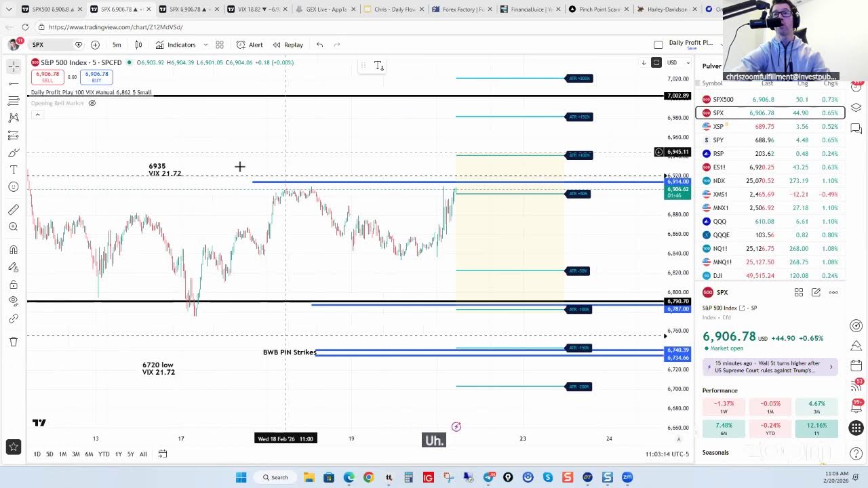868x488 pixels.
Task: Select QQQ row in the watchlist
Action: coord(770,222)
